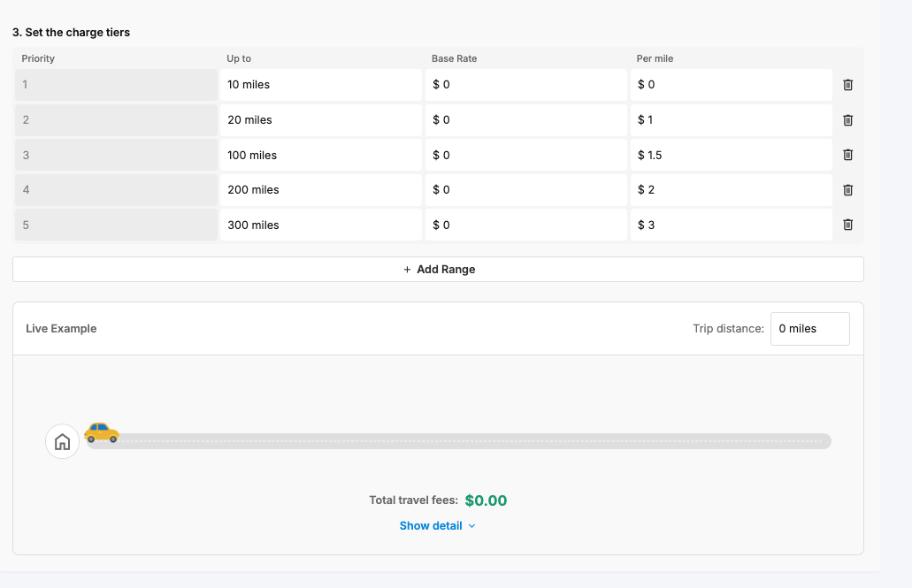
Task: Click the Per mile column header
Action: point(655,58)
